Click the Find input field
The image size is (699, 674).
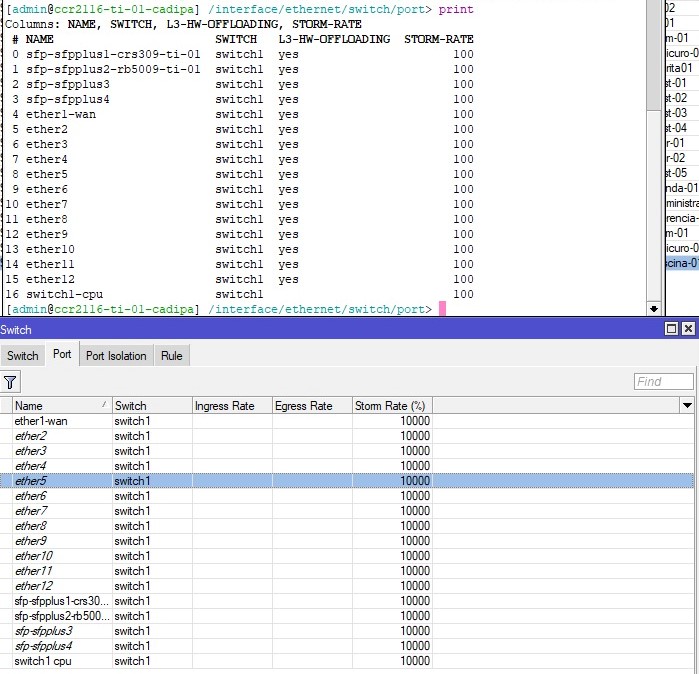pos(663,382)
